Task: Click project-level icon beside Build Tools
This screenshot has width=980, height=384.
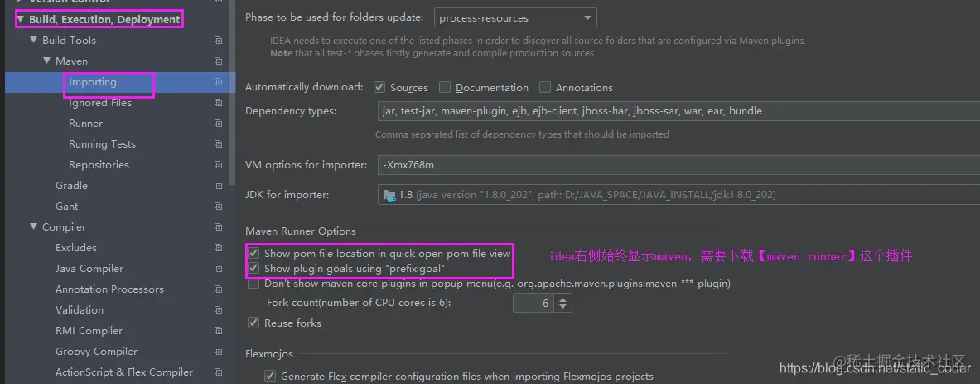Action: [x=218, y=41]
